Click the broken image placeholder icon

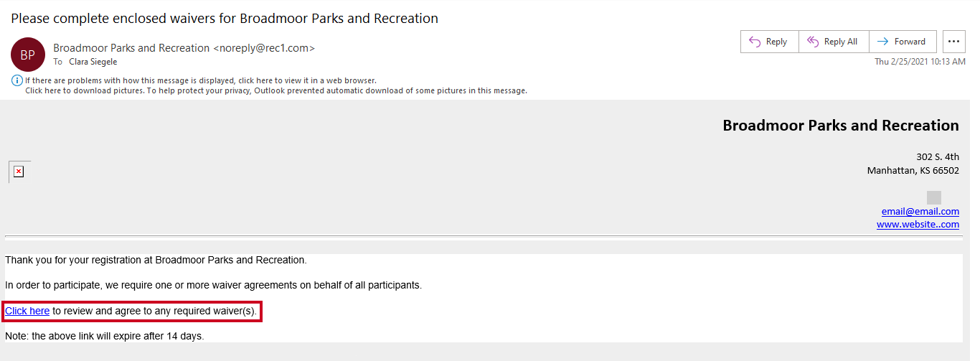tap(19, 172)
